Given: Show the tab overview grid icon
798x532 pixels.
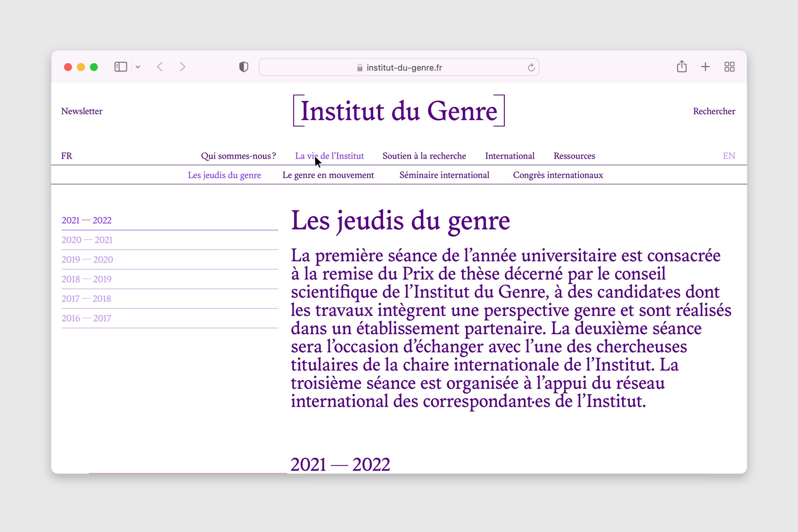Looking at the screenshot, I should tap(729, 67).
